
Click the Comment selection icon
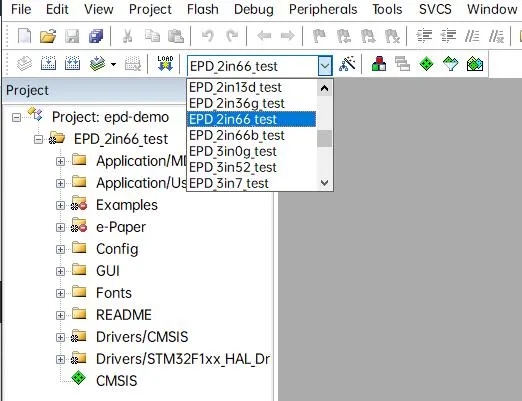coord(472,36)
